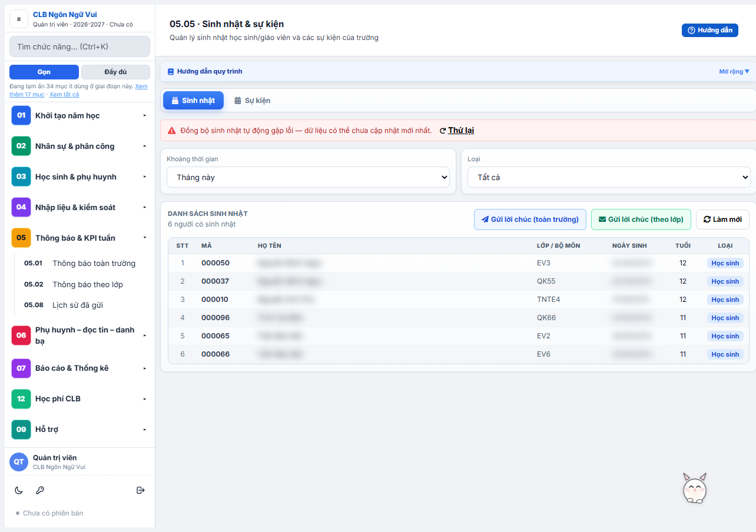Expand the Hỗ trợ section
The width and height of the screenshot is (756, 532).
coord(79,429)
